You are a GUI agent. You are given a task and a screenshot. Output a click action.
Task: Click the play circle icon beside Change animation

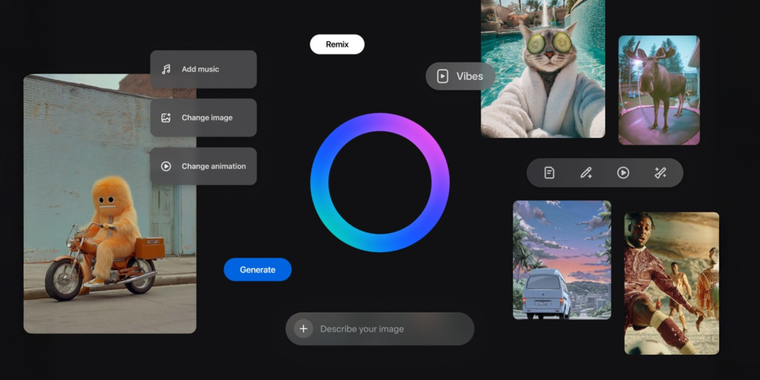pyautogui.click(x=166, y=166)
